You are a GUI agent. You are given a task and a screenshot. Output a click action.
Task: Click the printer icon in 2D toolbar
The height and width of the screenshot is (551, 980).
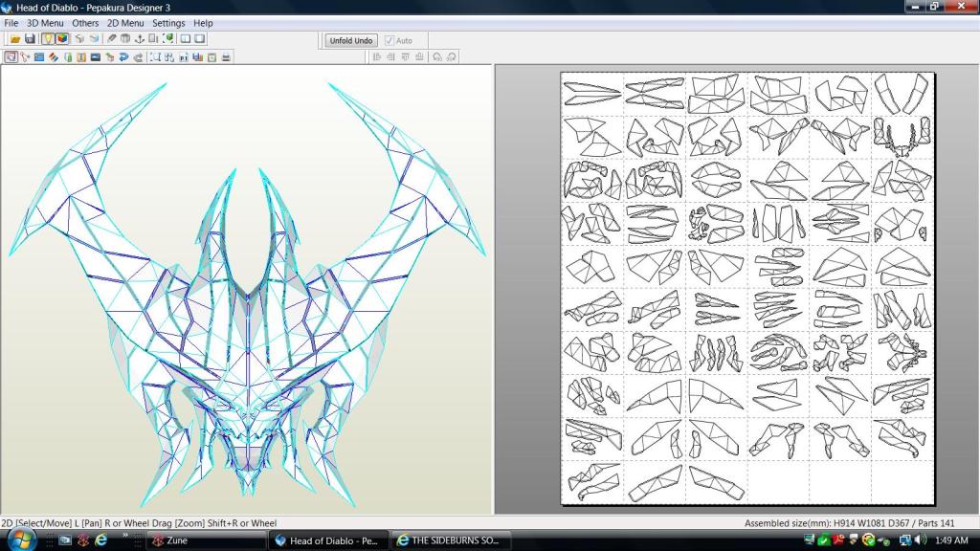coord(226,56)
